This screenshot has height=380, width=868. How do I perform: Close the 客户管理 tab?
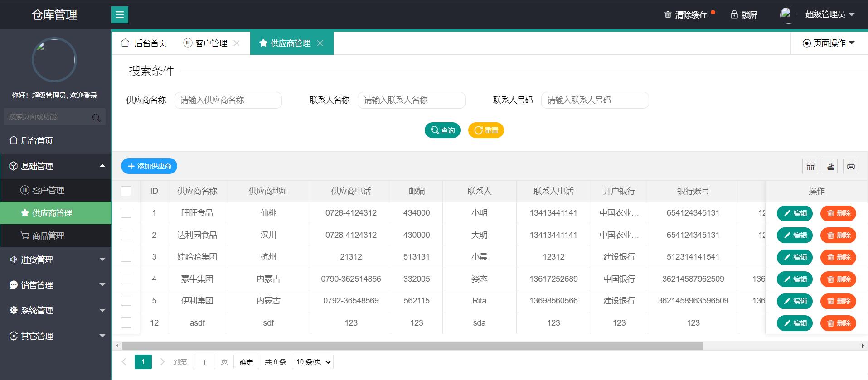[237, 43]
